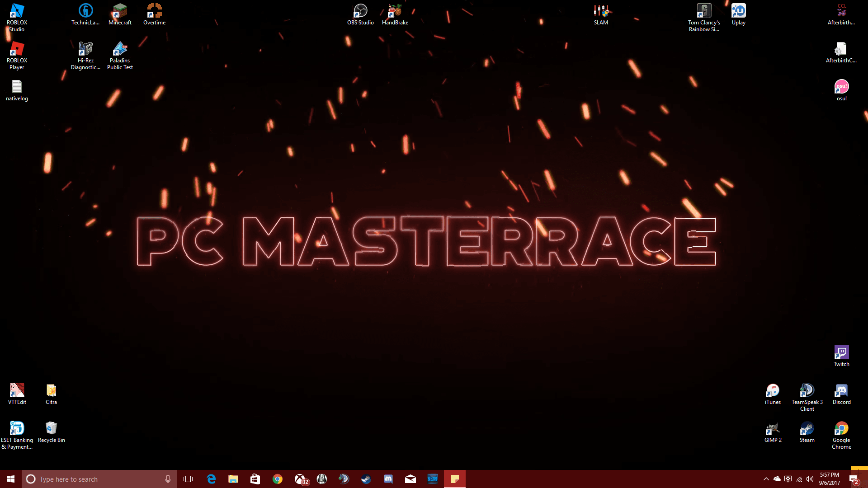This screenshot has width=868, height=488.
Task: Open Microsoft Edge from the taskbar
Action: tap(211, 479)
